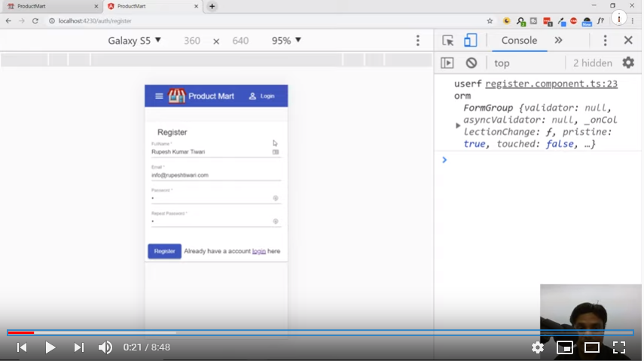Follow the login link below the form
This screenshot has height=361, width=644.
[x=258, y=251]
